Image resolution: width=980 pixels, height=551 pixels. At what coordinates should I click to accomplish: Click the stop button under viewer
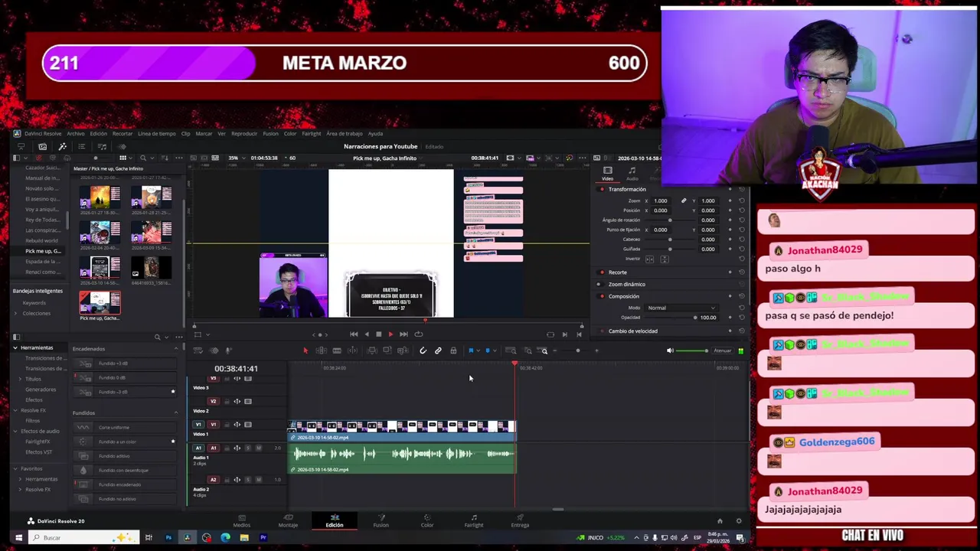tap(378, 334)
